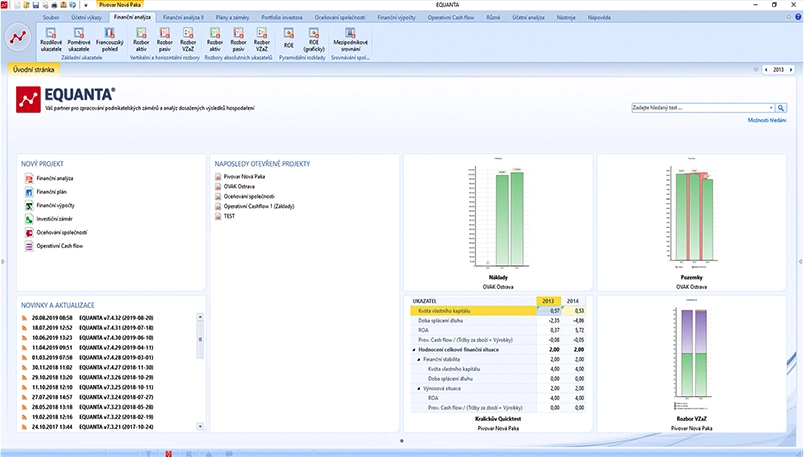
Task: Open the Nápověda tab
Action: pos(599,17)
